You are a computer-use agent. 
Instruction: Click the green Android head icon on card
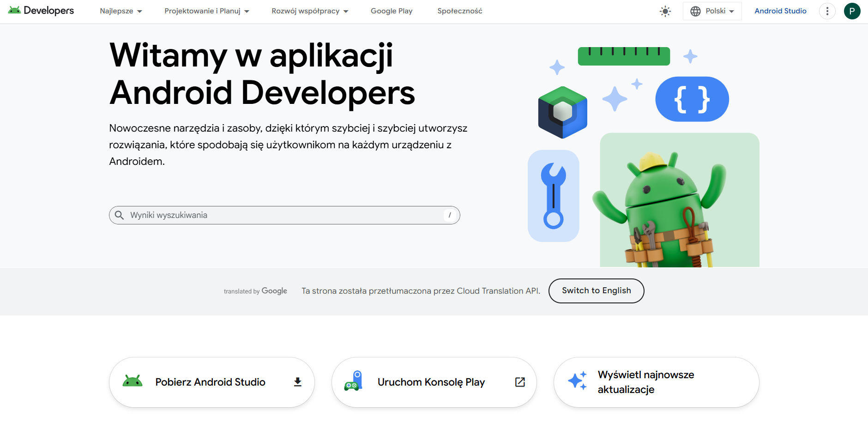[x=133, y=381]
